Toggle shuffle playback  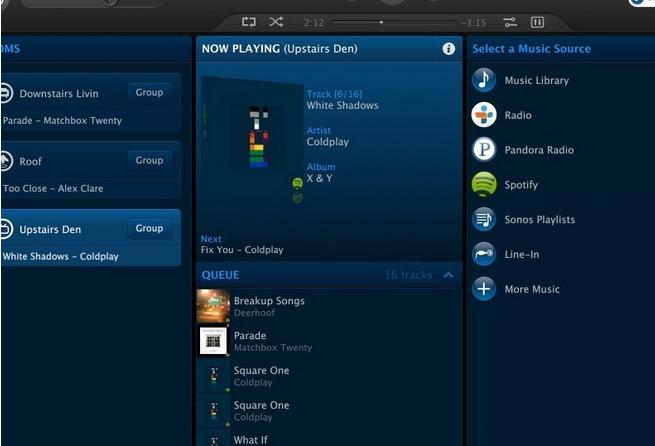(x=276, y=21)
